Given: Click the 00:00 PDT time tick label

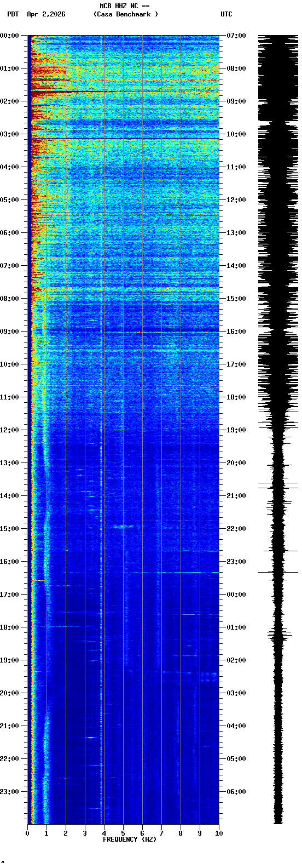Looking at the screenshot, I should click(9, 36).
